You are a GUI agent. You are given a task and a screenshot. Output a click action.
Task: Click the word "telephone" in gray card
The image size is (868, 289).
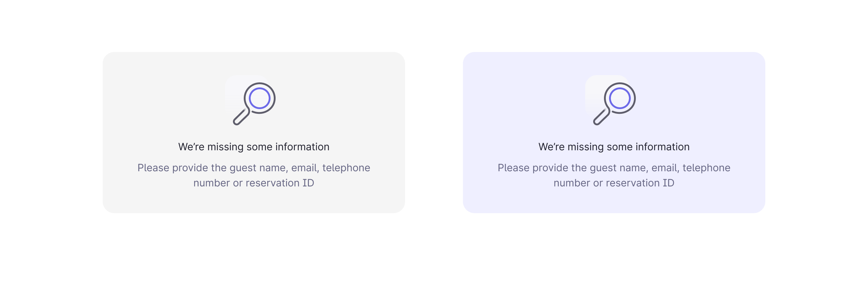tap(346, 168)
